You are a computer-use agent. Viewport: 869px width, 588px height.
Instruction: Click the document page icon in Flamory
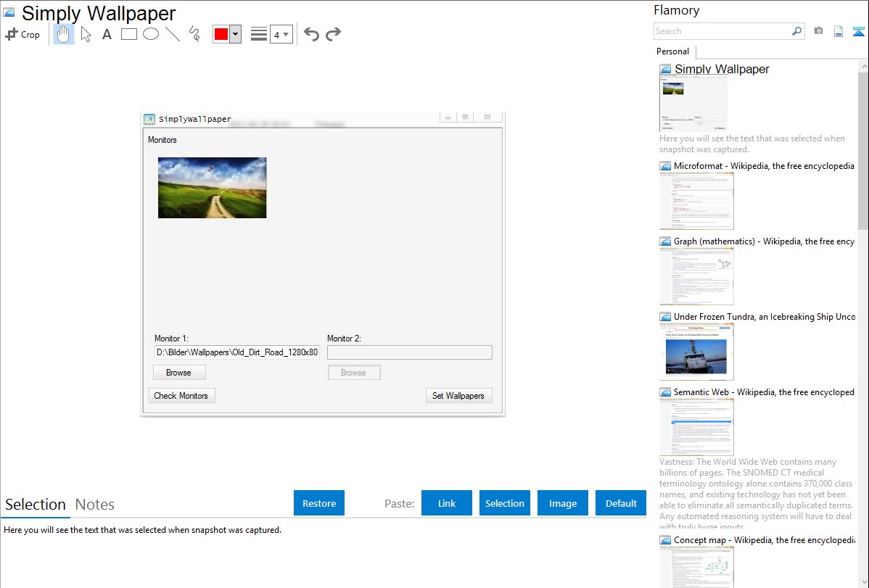tap(839, 31)
